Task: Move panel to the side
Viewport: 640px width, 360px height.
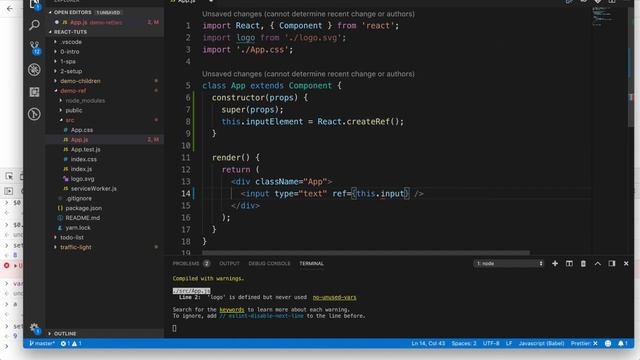Action: pyautogui.click(x=611, y=264)
